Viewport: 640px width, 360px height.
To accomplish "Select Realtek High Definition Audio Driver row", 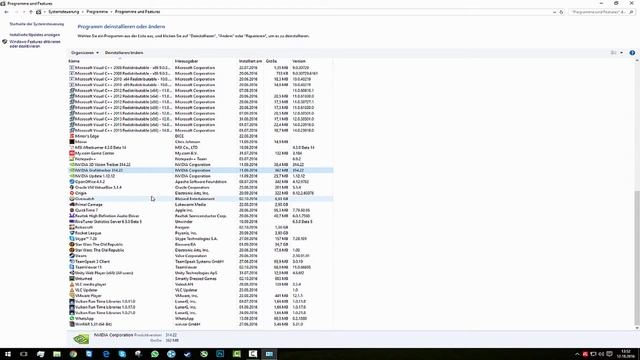I will (x=200, y=216).
